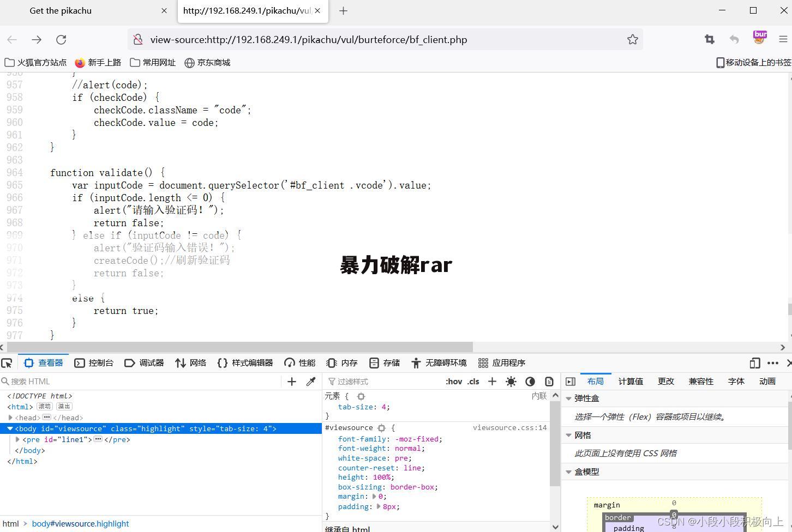
Task: Switch to 存储 storage panel
Action: (x=385, y=363)
